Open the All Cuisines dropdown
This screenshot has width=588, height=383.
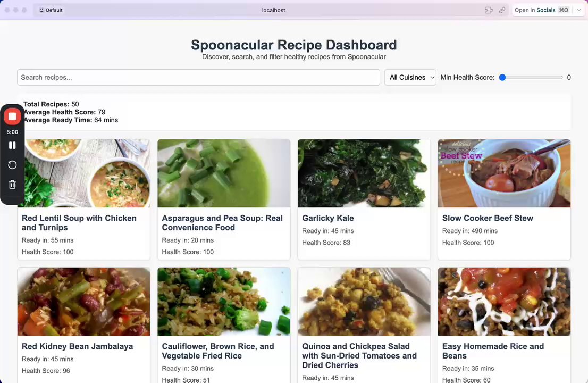pyautogui.click(x=410, y=77)
